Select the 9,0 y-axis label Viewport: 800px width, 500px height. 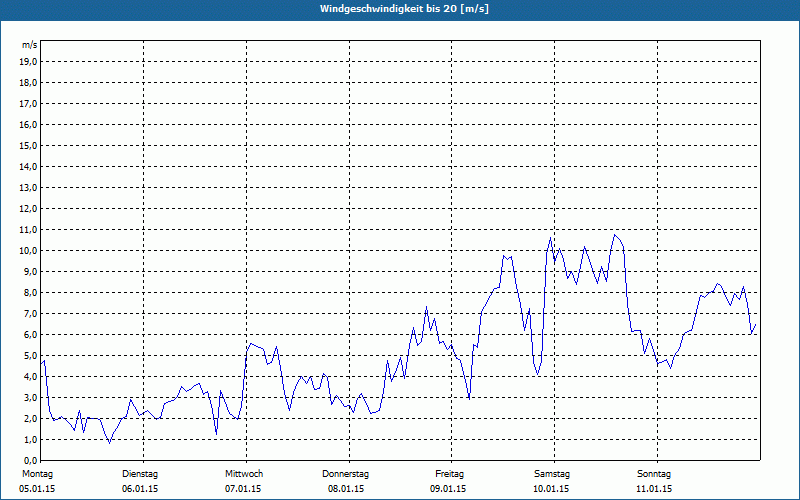tap(30, 271)
